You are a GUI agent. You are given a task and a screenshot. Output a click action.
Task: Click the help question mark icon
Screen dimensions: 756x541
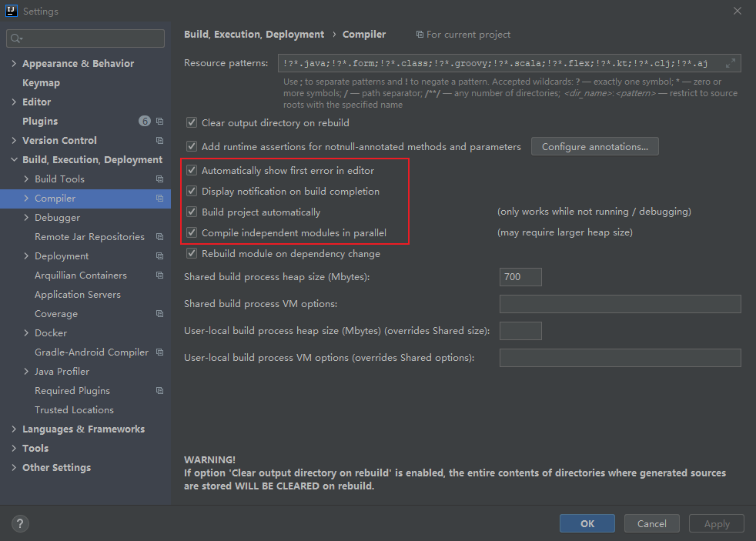(x=20, y=523)
